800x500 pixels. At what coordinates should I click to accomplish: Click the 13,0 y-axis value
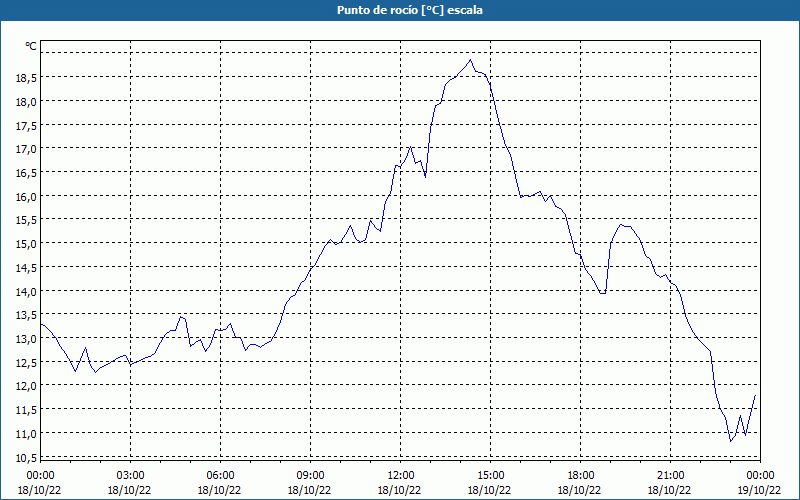[26, 339]
